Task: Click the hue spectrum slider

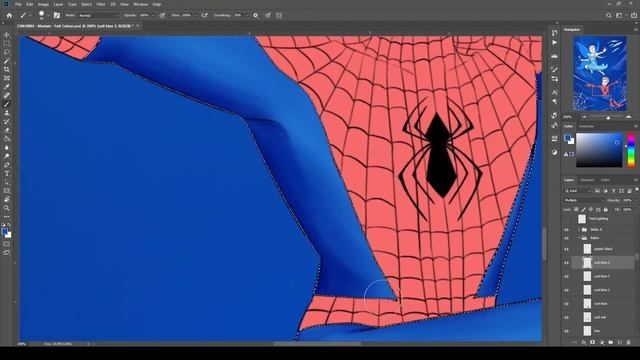Action: coord(631,150)
